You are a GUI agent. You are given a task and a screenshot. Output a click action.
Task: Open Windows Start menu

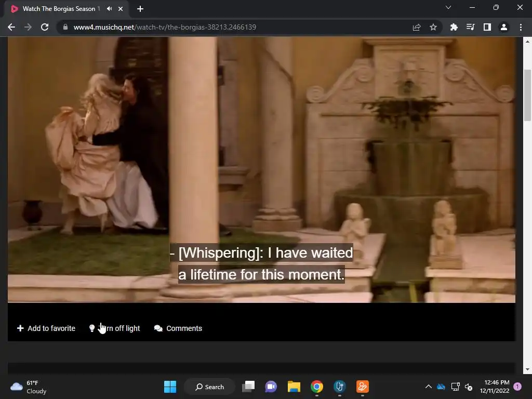click(x=170, y=387)
